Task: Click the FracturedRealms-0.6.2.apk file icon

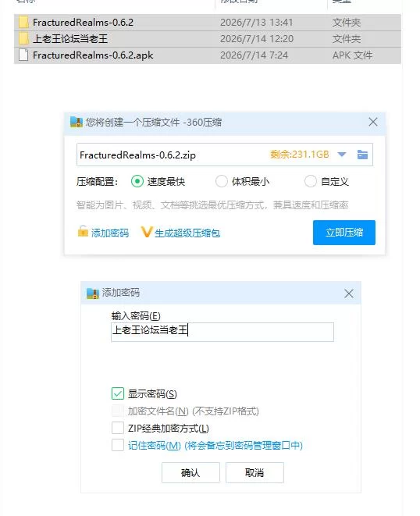Action: (23, 55)
